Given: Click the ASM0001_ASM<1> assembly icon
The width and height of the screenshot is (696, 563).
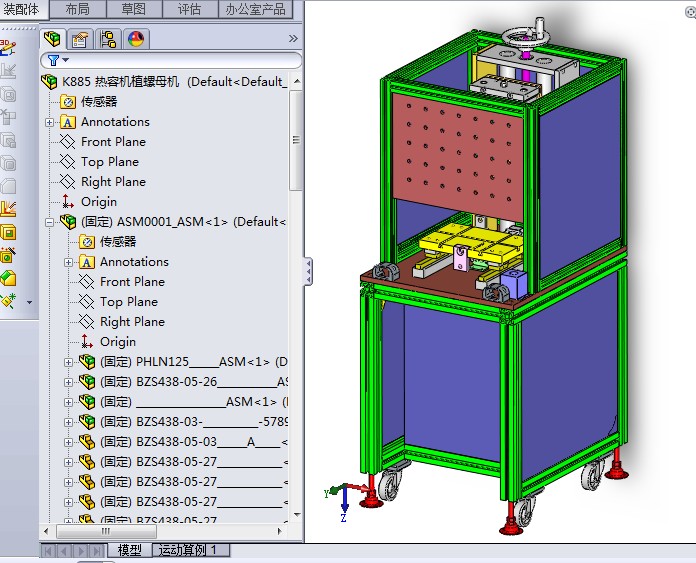Looking at the screenshot, I should pos(68,222).
